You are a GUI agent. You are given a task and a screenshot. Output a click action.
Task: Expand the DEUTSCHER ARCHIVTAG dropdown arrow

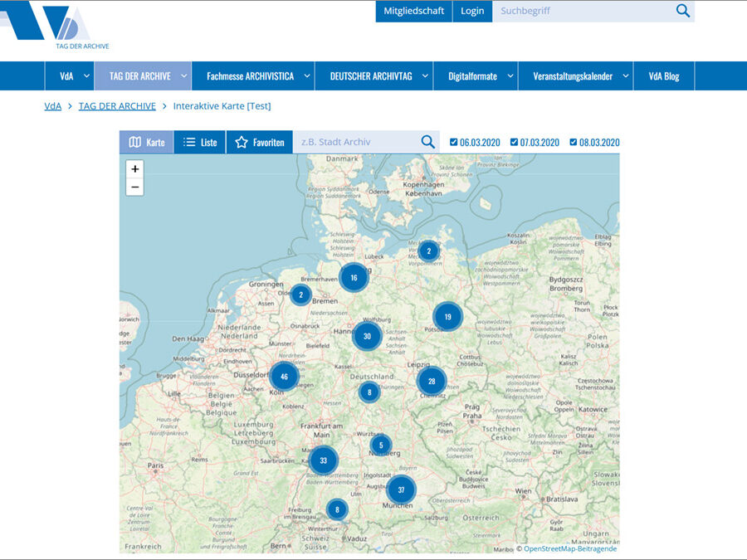(x=425, y=75)
